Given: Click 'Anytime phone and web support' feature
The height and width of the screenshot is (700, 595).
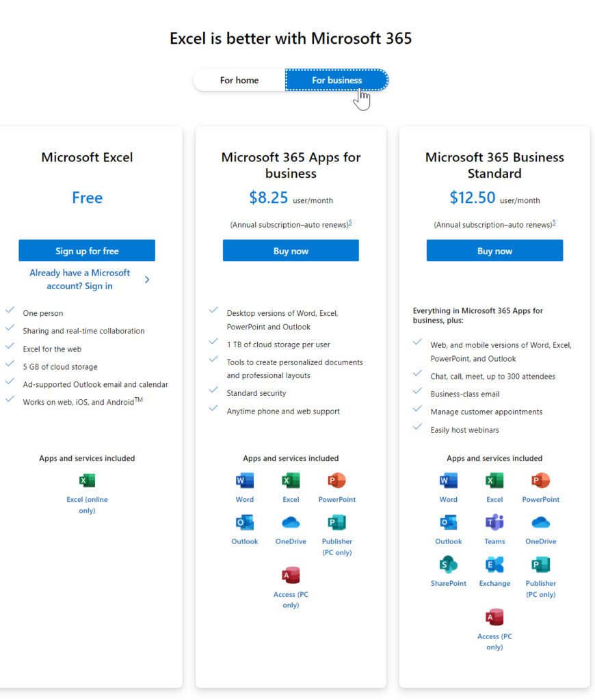Looking at the screenshot, I should 283,411.
